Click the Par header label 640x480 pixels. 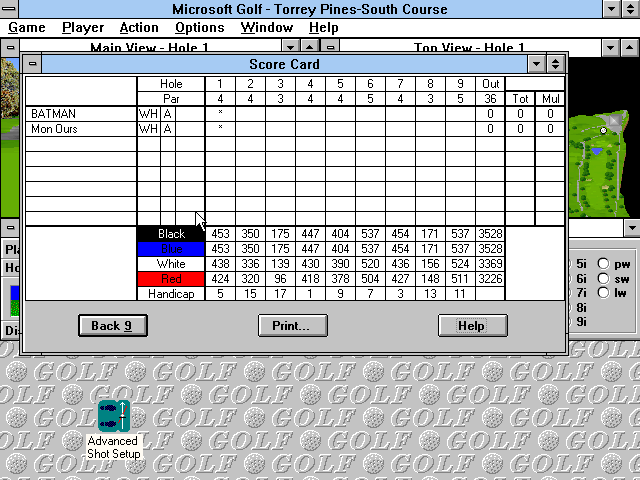pyautogui.click(x=171, y=99)
